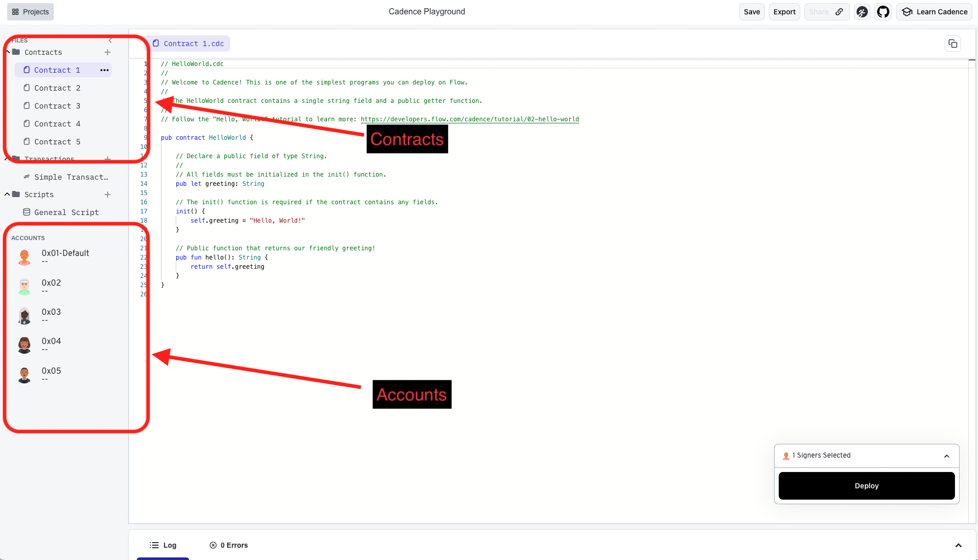Copy code using the top-right copy icon
The width and height of the screenshot is (978, 560).
(x=952, y=44)
